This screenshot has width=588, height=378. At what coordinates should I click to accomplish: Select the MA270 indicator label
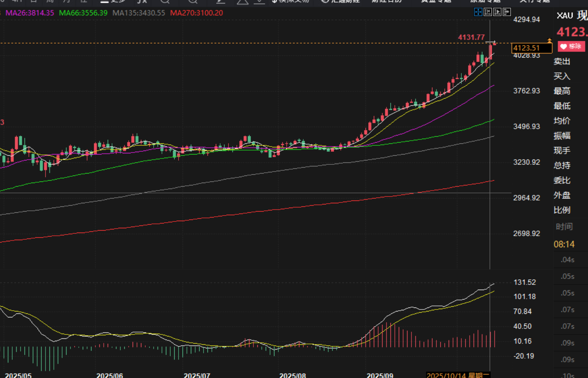point(196,13)
